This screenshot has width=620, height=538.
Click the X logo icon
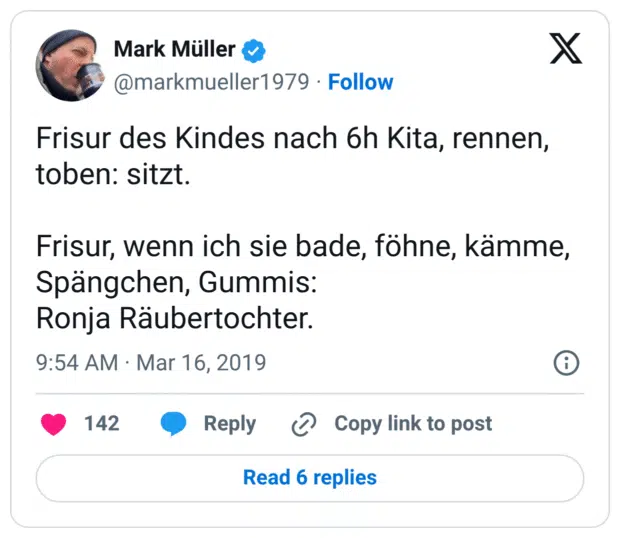(x=565, y=49)
